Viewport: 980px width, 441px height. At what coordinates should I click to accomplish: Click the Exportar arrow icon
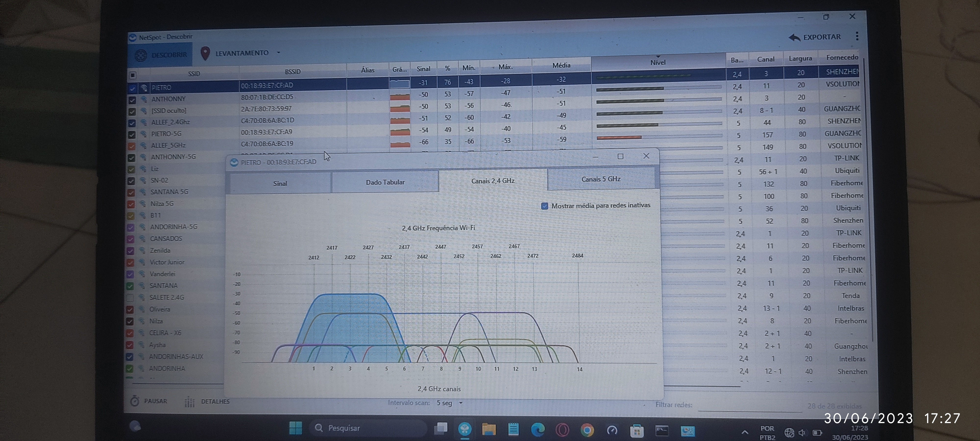pyautogui.click(x=794, y=37)
